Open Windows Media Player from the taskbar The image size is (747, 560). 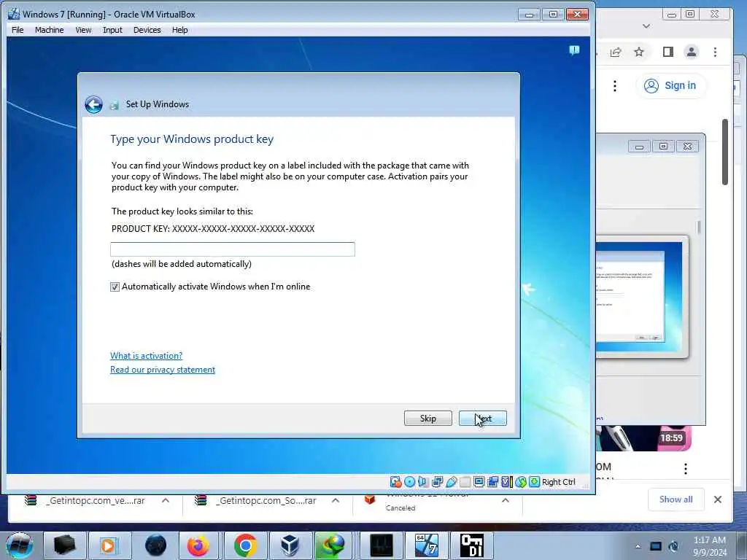tap(108, 545)
